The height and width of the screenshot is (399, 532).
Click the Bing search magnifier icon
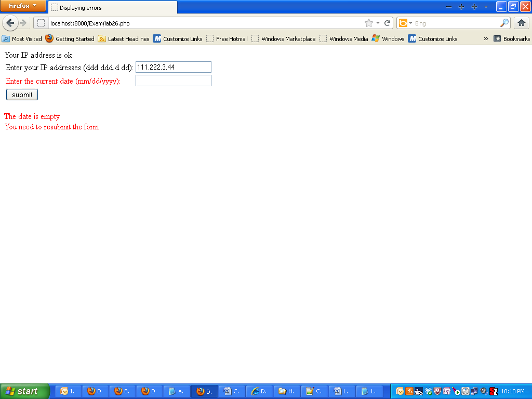503,23
